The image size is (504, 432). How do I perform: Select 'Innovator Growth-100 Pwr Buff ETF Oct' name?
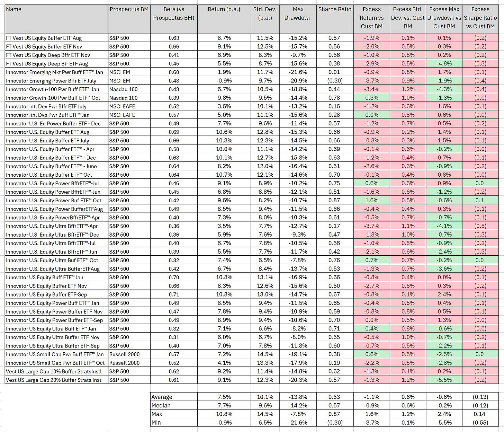[x=56, y=98]
